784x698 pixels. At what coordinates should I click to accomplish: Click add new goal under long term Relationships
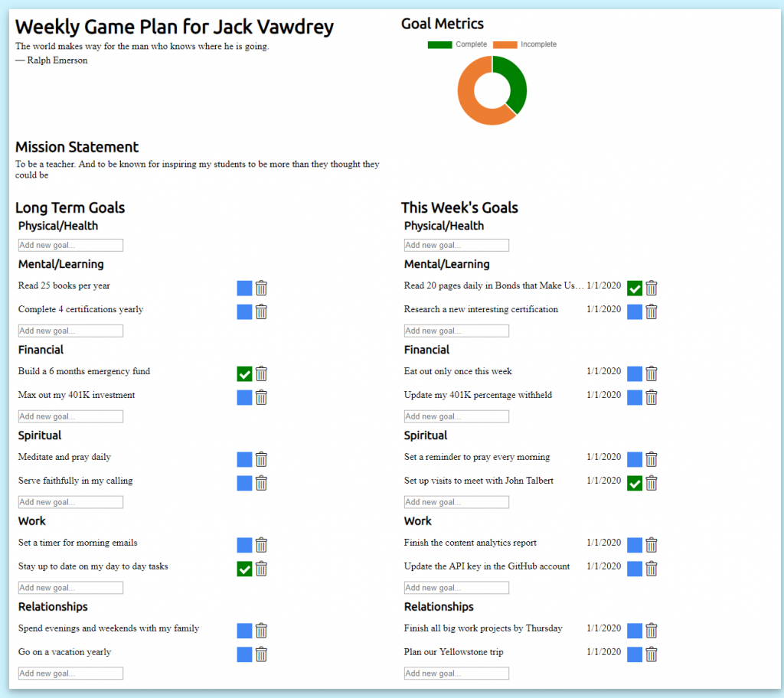[x=70, y=673]
